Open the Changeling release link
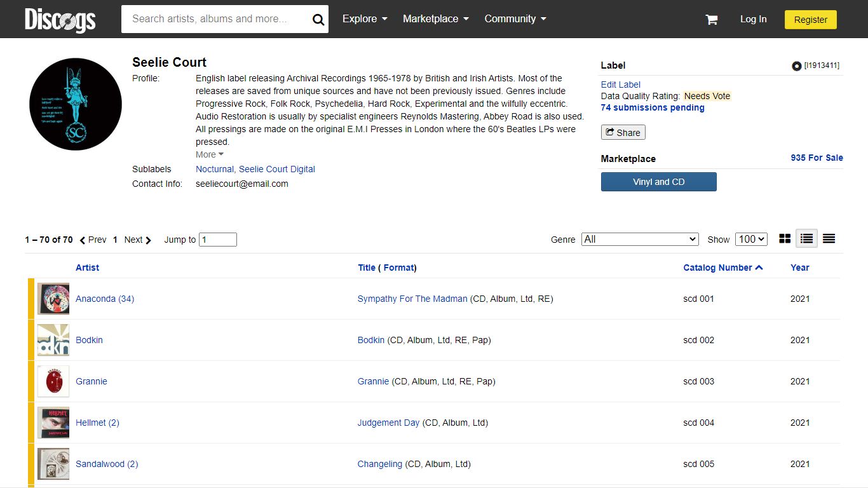 pyautogui.click(x=380, y=464)
